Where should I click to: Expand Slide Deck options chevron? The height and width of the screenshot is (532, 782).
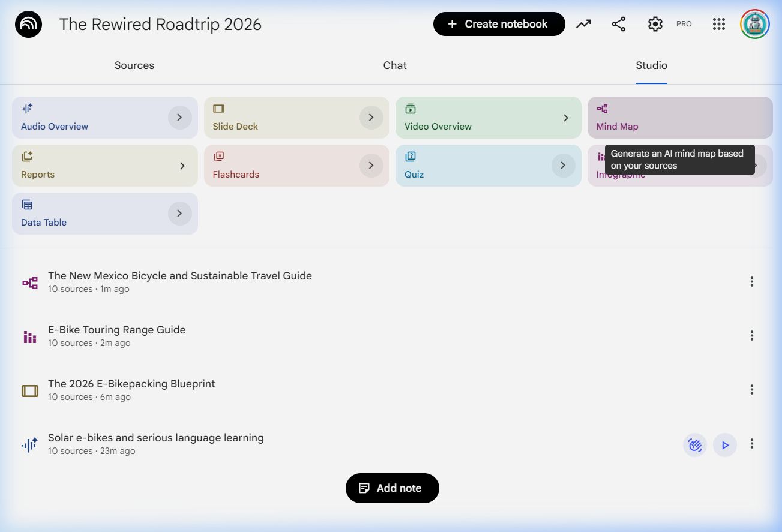point(371,118)
